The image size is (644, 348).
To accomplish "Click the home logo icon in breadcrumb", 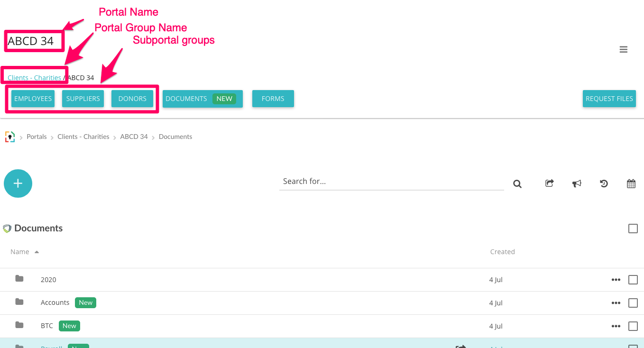I will point(9,137).
